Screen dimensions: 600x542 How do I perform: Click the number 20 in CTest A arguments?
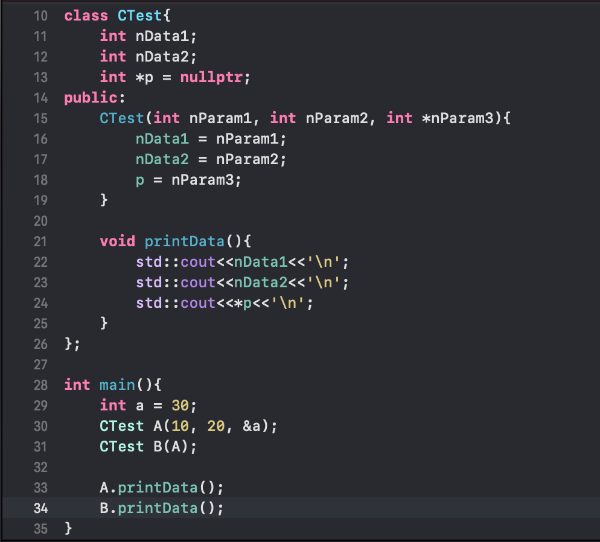[x=216, y=426]
